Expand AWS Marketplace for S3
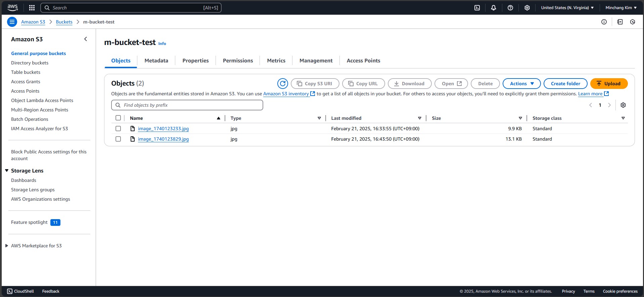644x297 pixels. click(7, 246)
